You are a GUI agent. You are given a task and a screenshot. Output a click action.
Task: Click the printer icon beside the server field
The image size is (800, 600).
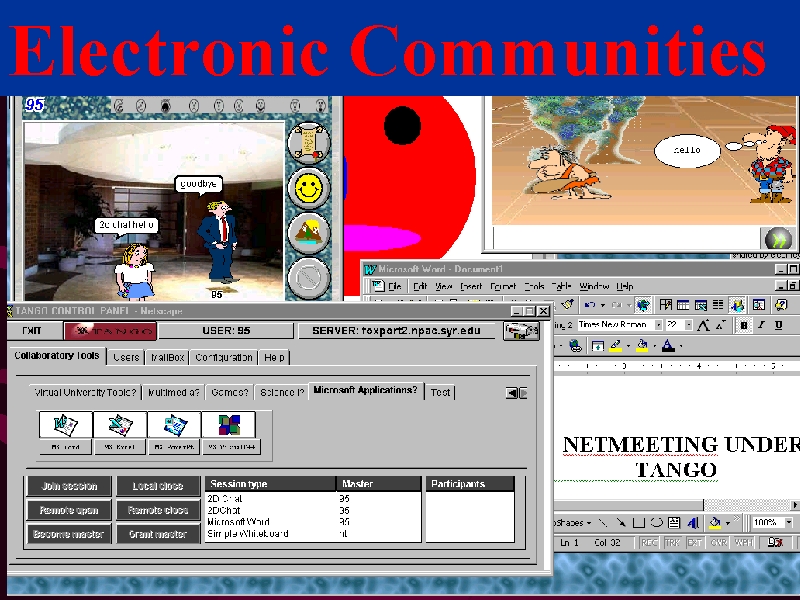pos(520,331)
